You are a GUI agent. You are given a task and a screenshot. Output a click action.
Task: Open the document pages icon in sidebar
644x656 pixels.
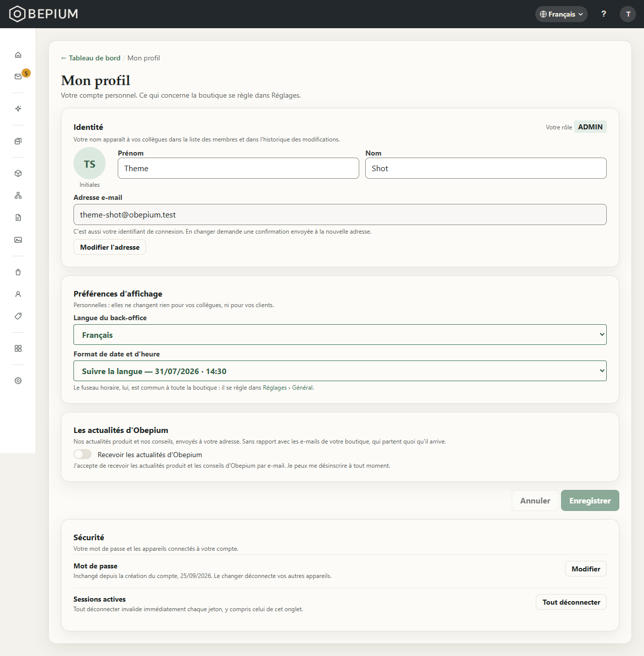tap(18, 217)
